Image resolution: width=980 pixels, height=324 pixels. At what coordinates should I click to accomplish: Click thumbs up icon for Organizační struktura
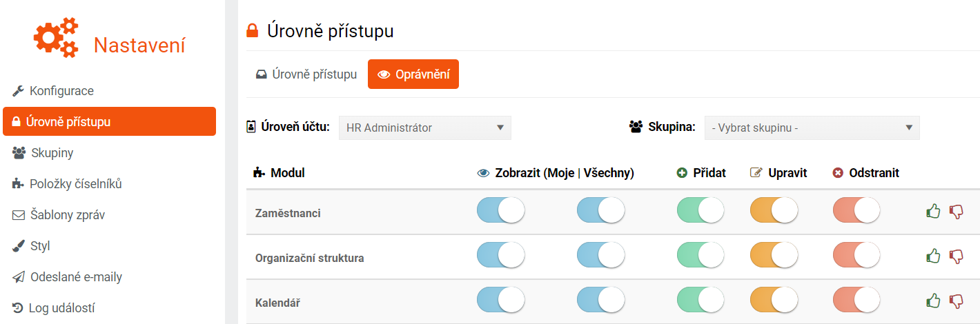[x=933, y=256]
